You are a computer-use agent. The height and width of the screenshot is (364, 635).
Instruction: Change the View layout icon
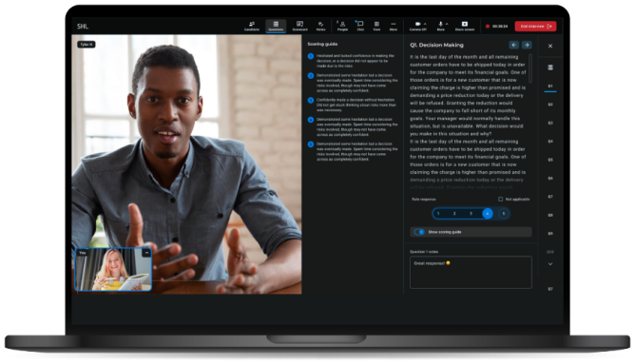pos(376,26)
